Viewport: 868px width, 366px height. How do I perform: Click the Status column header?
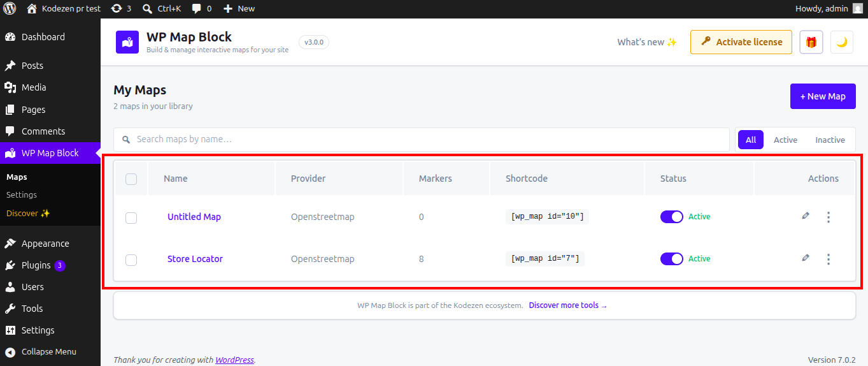point(673,179)
